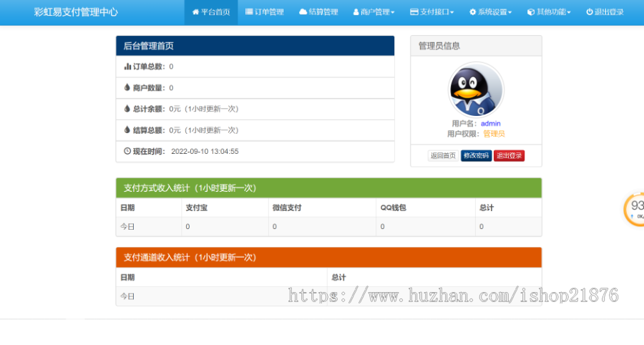This screenshot has height=345, width=644.
Task: Expand the 支付接口 dropdown menu
Action: (431, 12)
